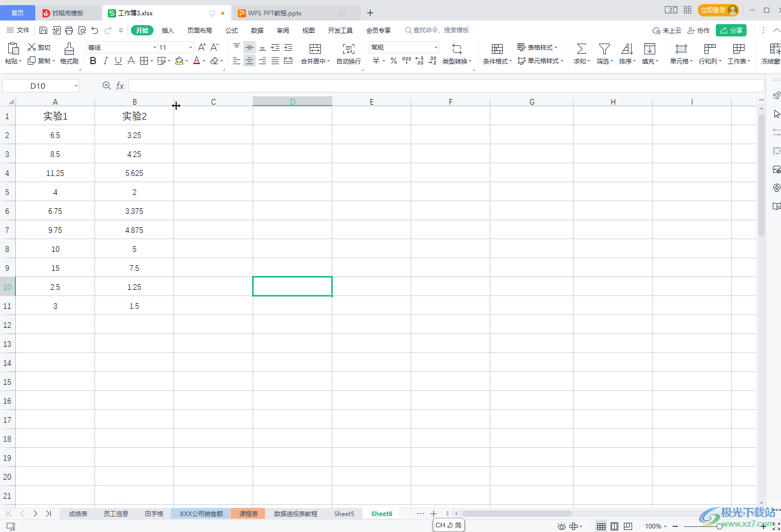Apply red font color A icon
781x532 pixels.
coord(197,61)
